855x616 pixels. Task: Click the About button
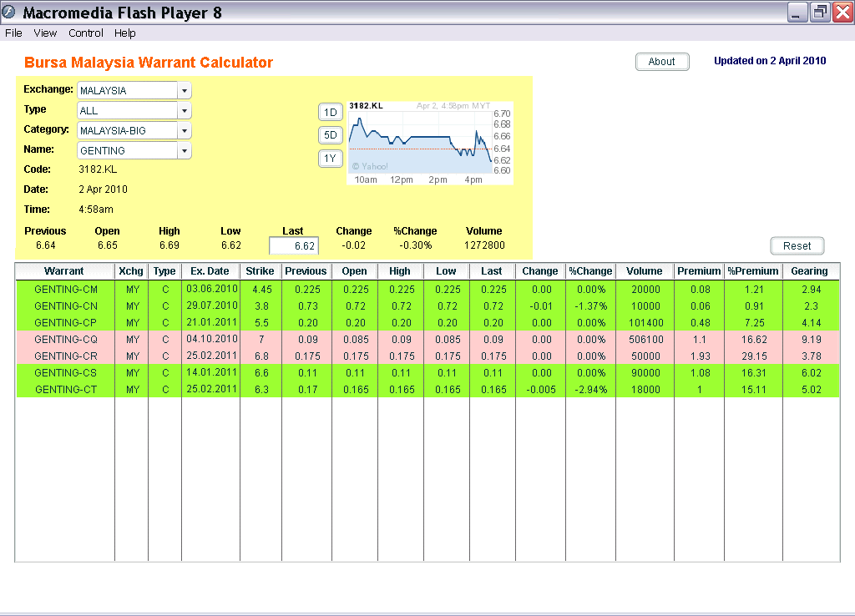click(662, 62)
